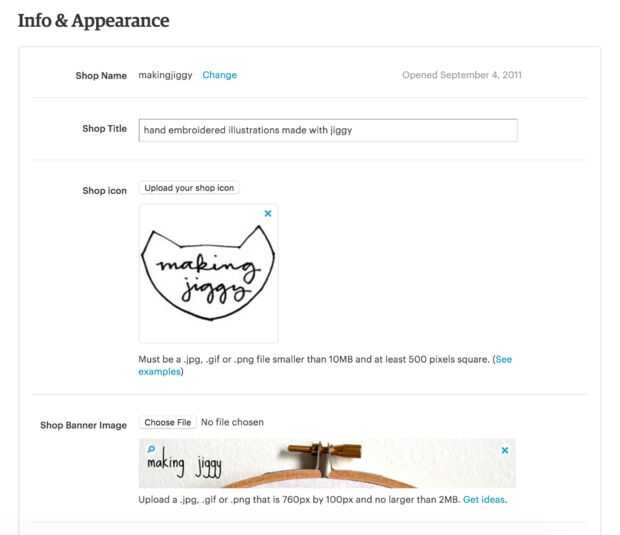Click the banner size requirement text
The height and width of the screenshot is (535, 620).
[x=299, y=500]
